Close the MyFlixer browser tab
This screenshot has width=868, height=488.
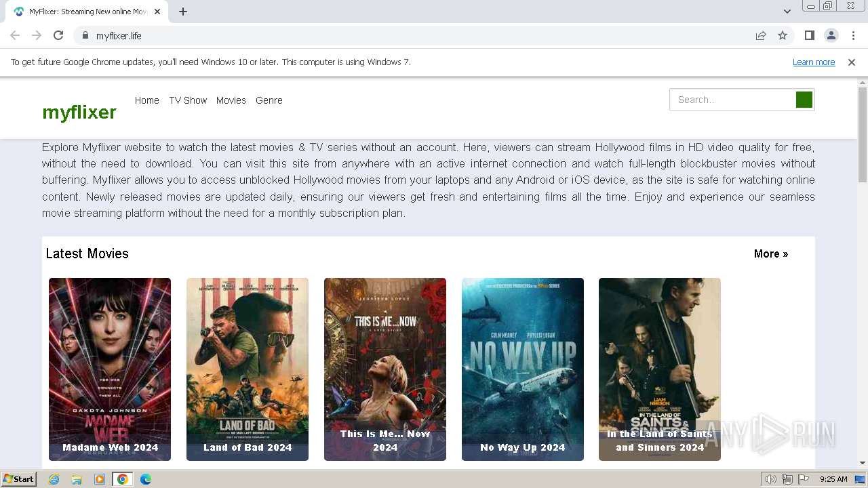157,12
